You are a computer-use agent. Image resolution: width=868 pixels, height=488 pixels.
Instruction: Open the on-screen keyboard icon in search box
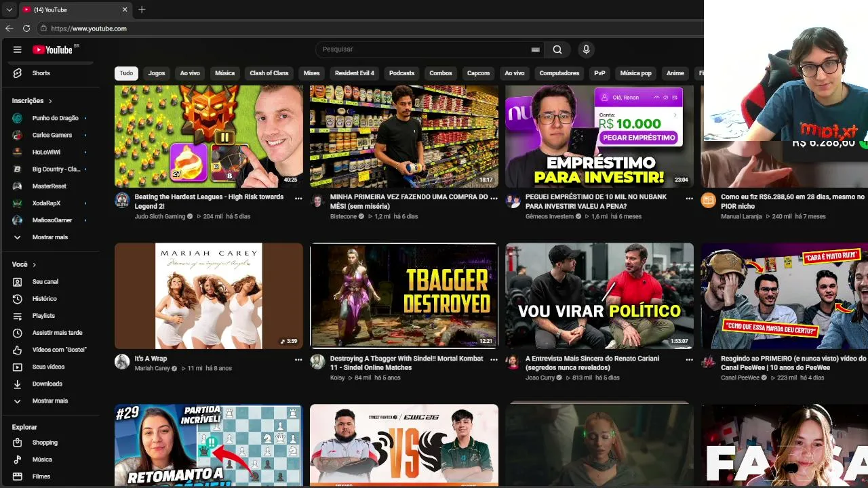(x=535, y=49)
